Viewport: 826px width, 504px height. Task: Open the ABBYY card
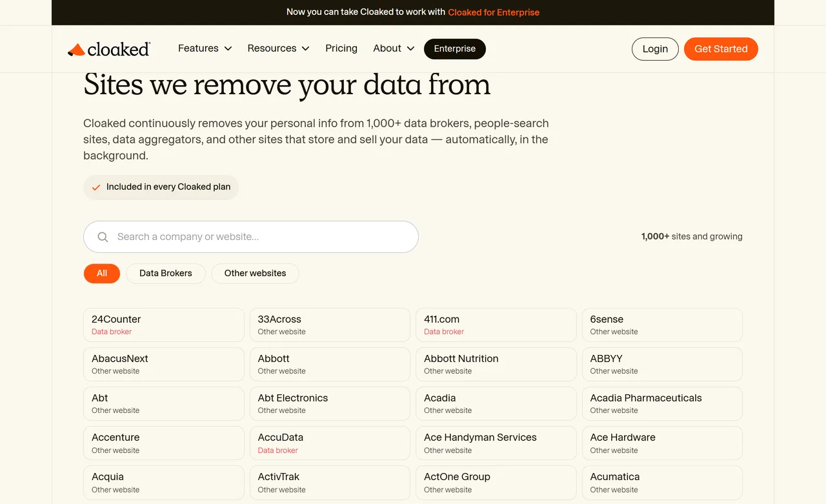662,364
